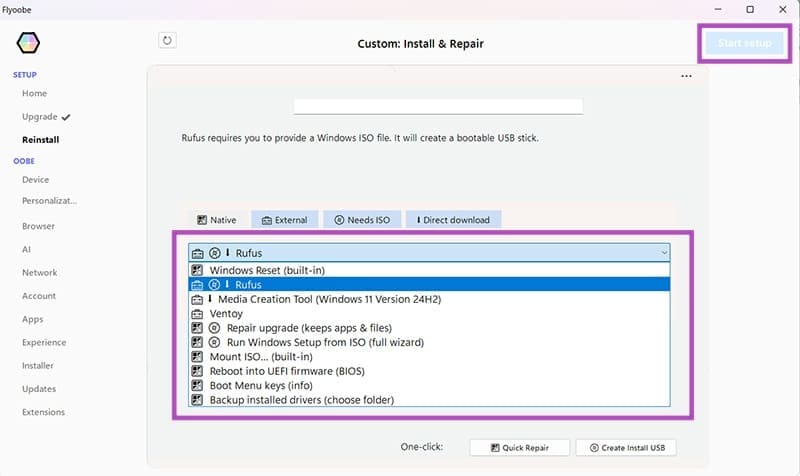Collapse the Rufus combo box dropdown arrow
Image resolution: width=800 pixels, height=476 pixels.
coord(663,254)
